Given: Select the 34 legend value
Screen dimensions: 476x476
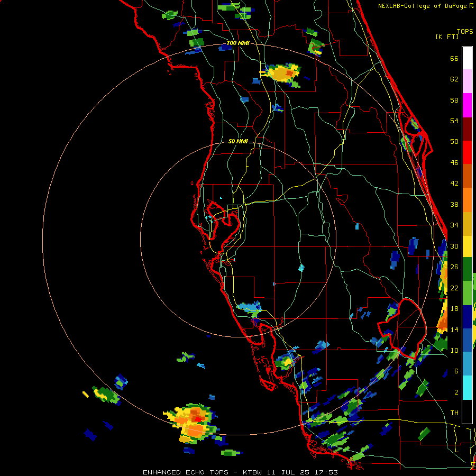Looking at the screenshot, I should click(x=454, y=225).
